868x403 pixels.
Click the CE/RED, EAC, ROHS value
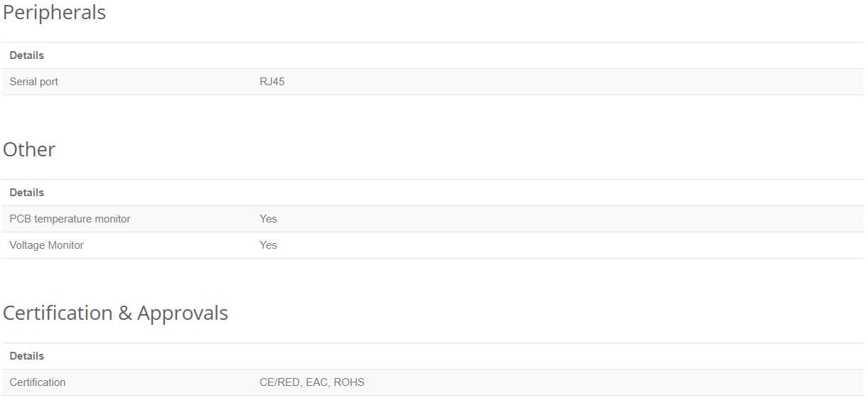312,382
